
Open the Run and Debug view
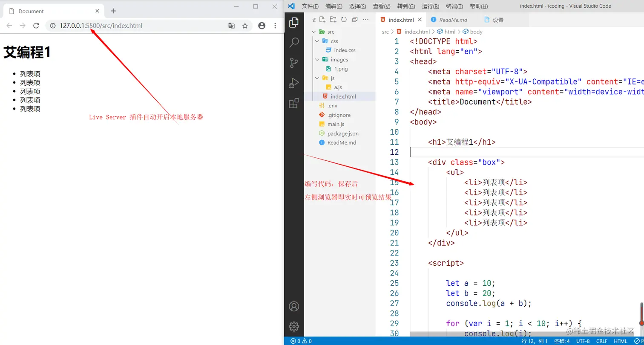(x=294, y=83)
